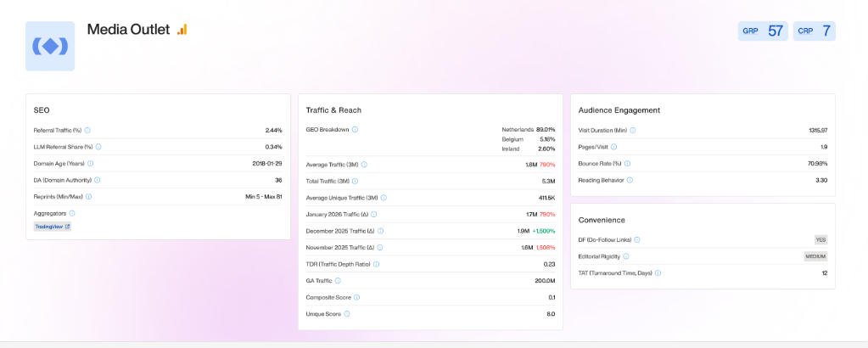Click the info icon beside GEO Breakdown
The image size is (868, 348).
[355, 130]
